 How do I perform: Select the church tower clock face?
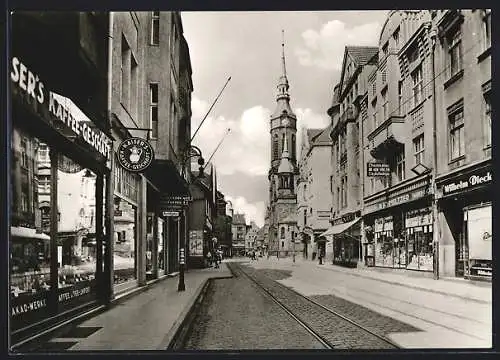[x=285, y=122]
